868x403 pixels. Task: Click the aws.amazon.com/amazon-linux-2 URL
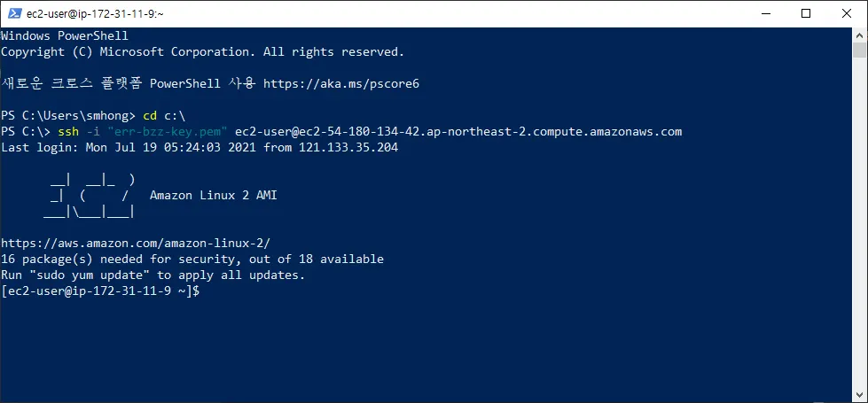[x=136, y=243]
